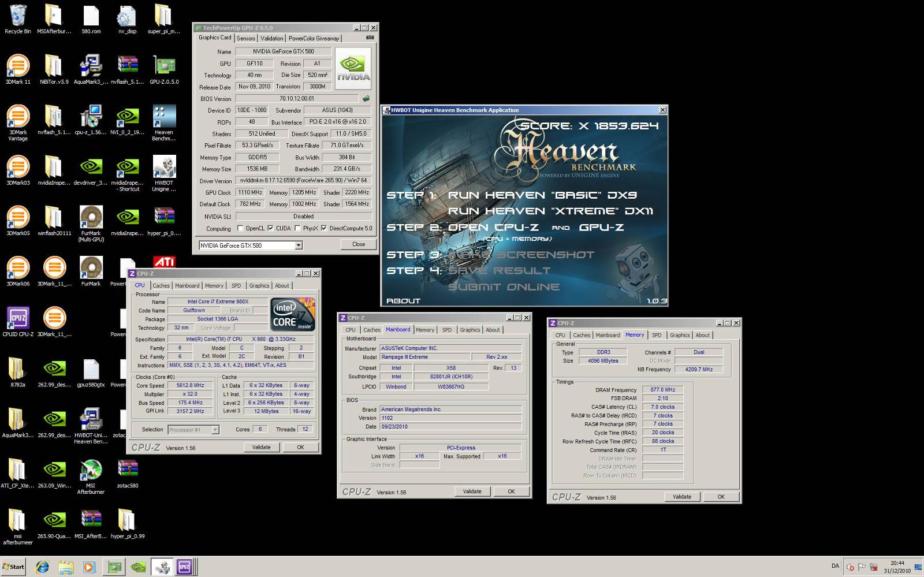
Task: Open the 3DMark03 desktop shortcut
Action: point(18,170)
